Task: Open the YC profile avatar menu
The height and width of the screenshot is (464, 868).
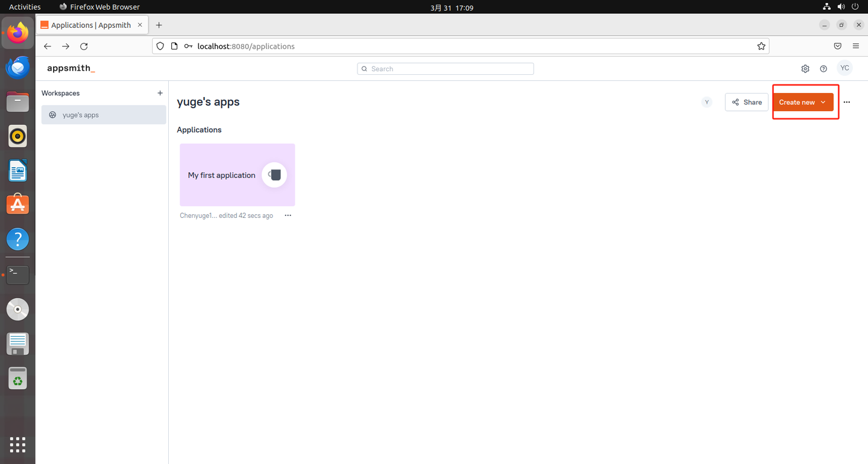Action: tap(844, 68)
